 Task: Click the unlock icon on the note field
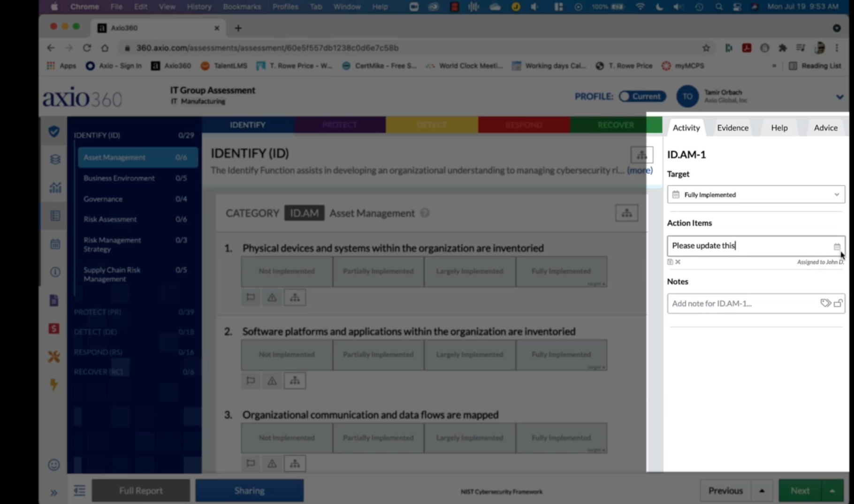[839, 303]
